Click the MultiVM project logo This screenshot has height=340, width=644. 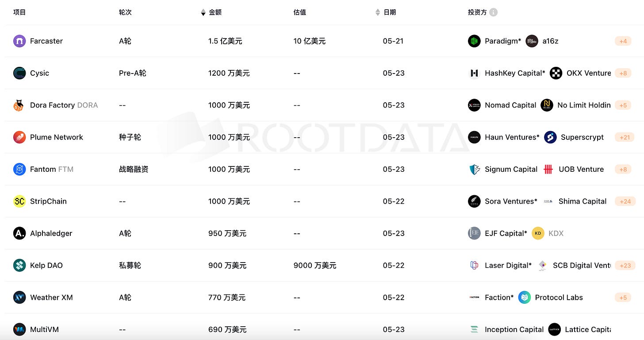click(19, 329)
